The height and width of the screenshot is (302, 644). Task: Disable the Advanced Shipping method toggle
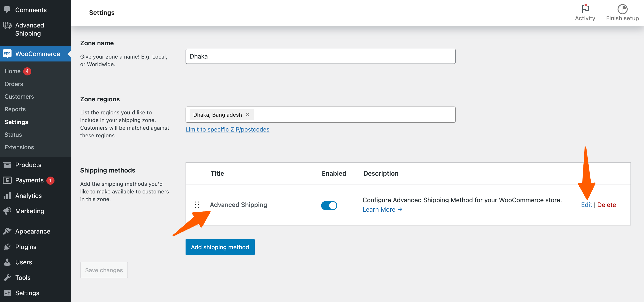click(329, 206)
